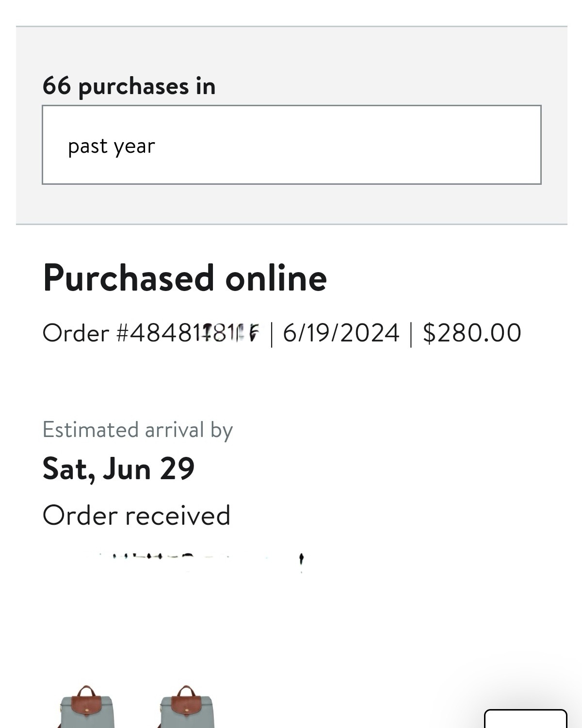Click the word "online" in the heading
This screenshot has width=582, height=728.
click(x=276, y=278)
